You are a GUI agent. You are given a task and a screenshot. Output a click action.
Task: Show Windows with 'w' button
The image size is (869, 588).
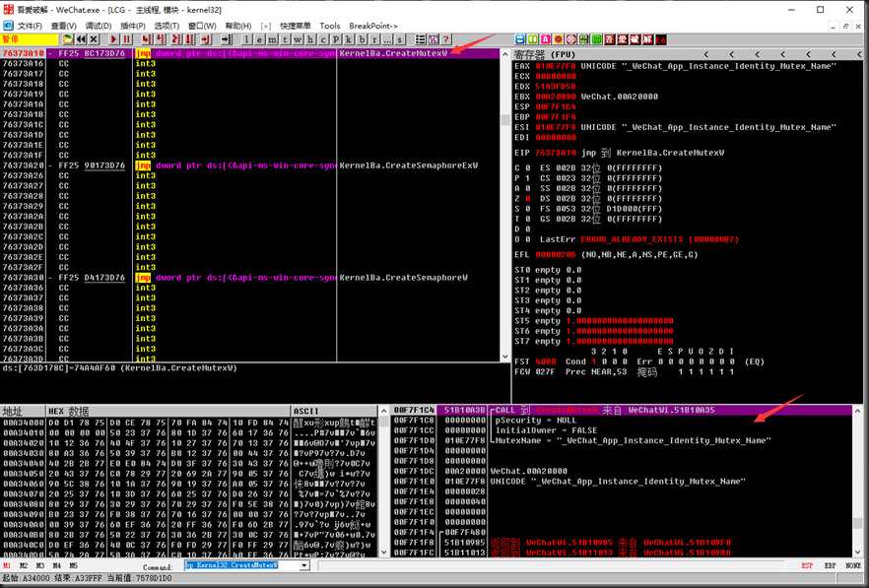298,39
